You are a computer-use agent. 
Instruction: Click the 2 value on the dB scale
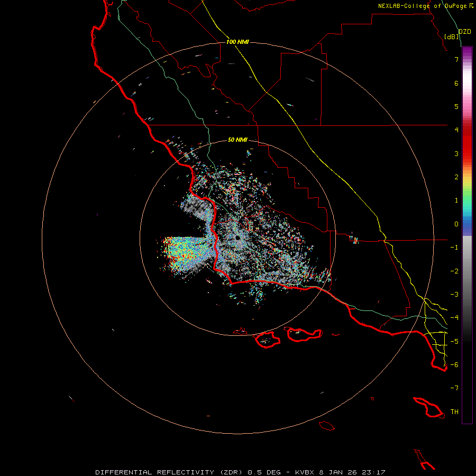pyautogui.click(x=456, y=177)
